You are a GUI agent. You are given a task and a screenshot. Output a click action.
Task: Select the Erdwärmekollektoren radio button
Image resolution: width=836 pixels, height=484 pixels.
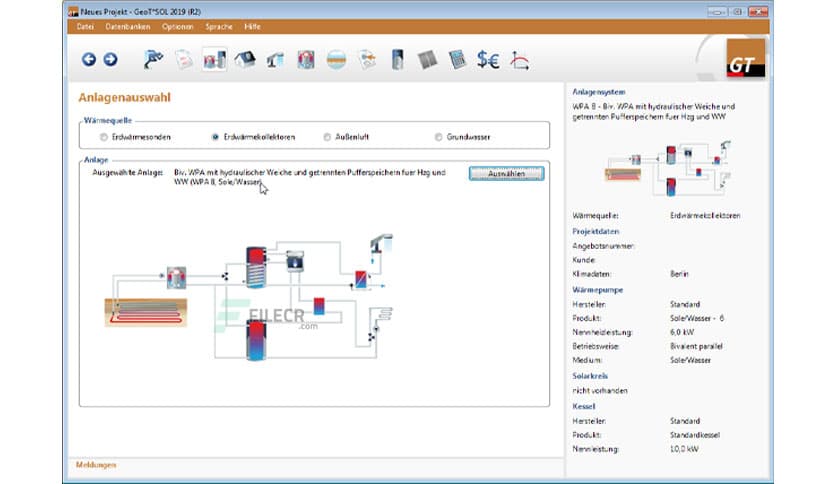[x=215, y=137]
